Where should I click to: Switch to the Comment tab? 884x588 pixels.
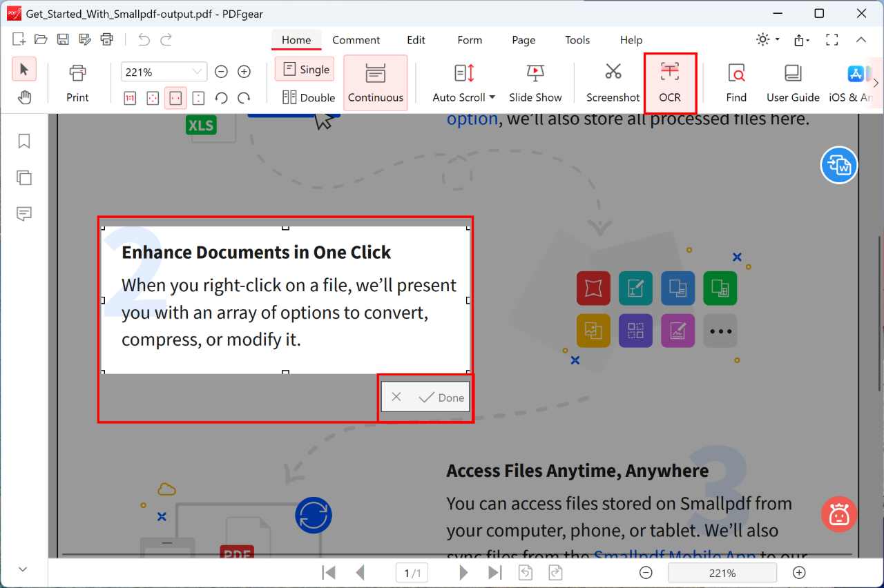click(x=356, y=40)
